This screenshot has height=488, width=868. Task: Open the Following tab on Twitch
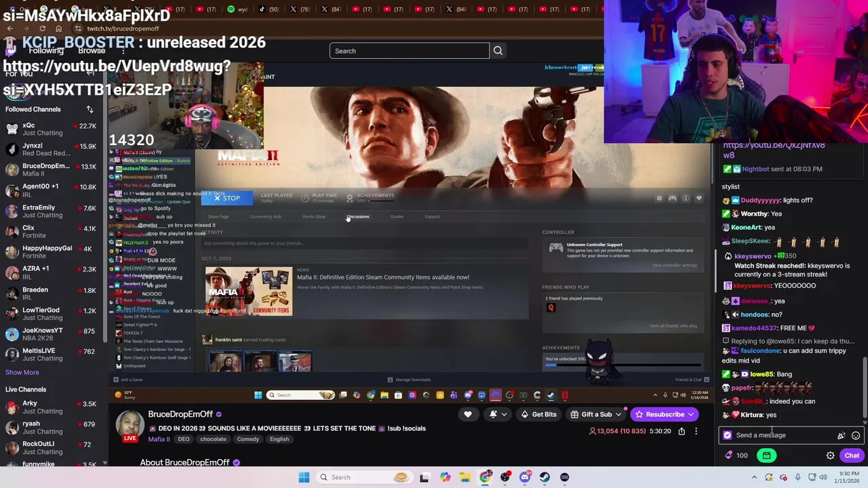(46, 51)
